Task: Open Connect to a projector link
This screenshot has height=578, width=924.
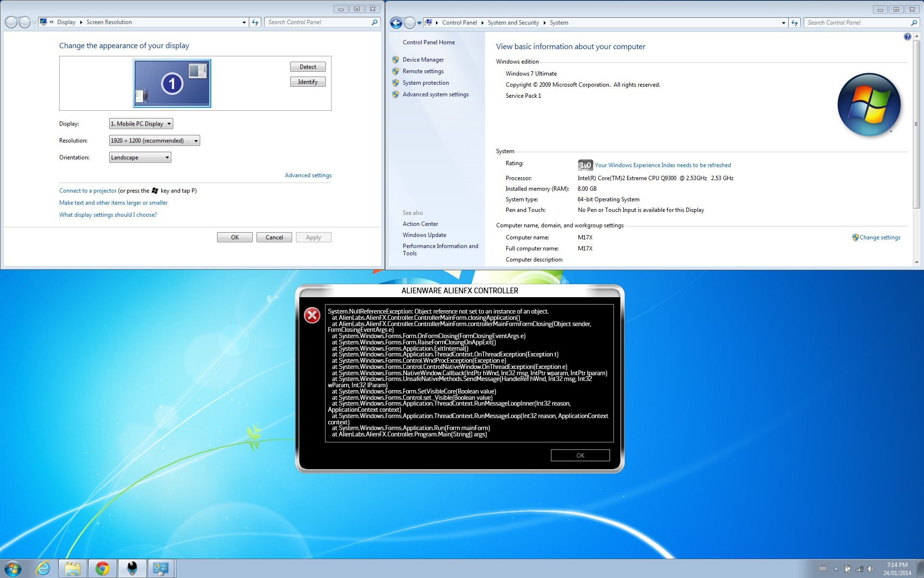Action: point(88,191)
